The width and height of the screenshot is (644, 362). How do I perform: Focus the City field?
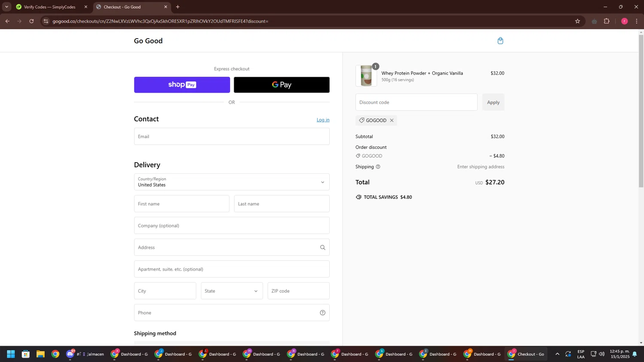[165, 291]
